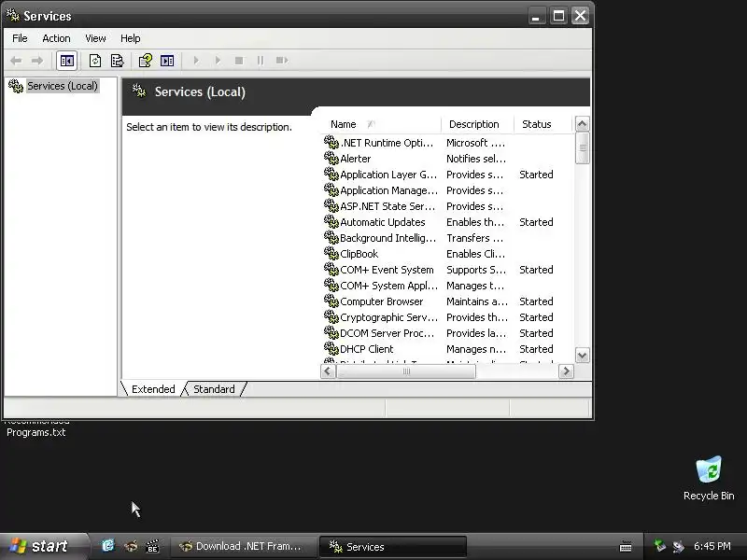Sort the list by Status column header
This screenshot has height=560, width=747.
[x=543, y=124]
